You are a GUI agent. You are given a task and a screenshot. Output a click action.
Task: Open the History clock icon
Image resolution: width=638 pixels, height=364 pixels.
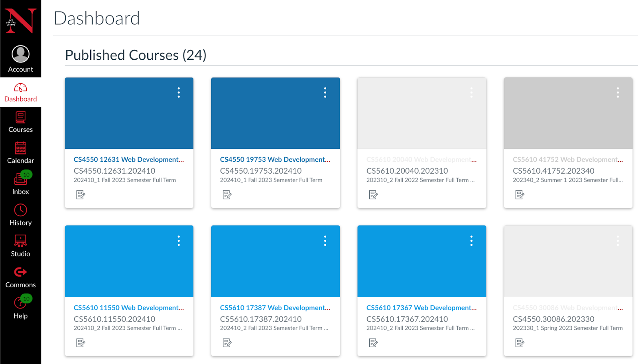click(20, 210)
